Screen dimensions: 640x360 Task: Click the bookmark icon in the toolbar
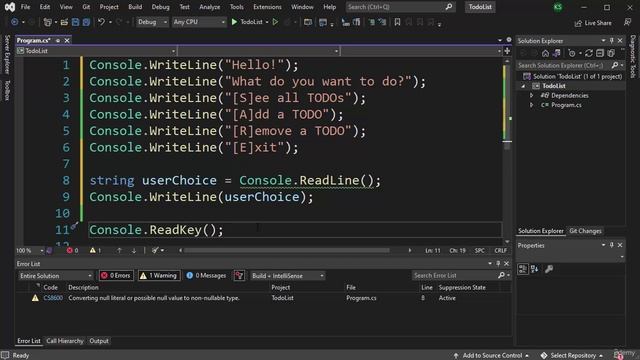397,22
